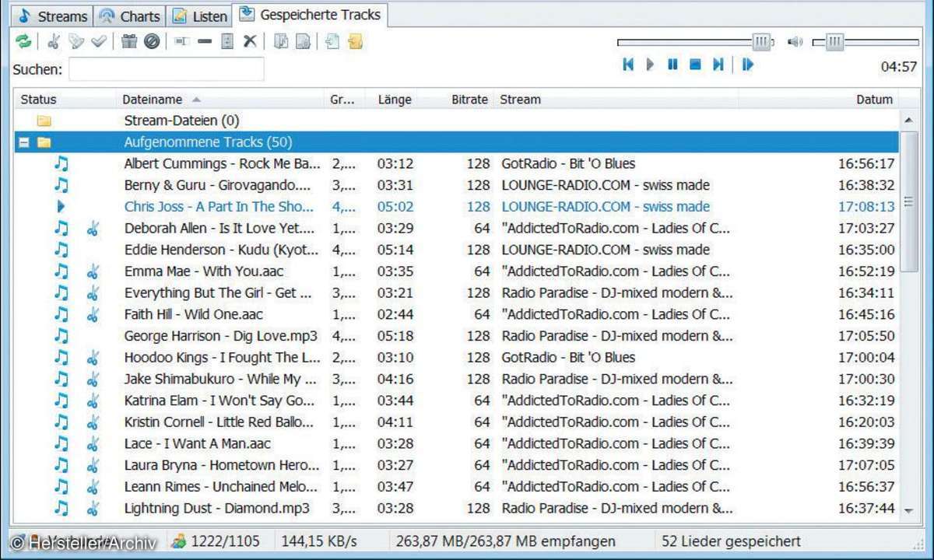The image size is (934, 560).
Task: Click the track list scrollbar down arrow
Action: (908, 510)
